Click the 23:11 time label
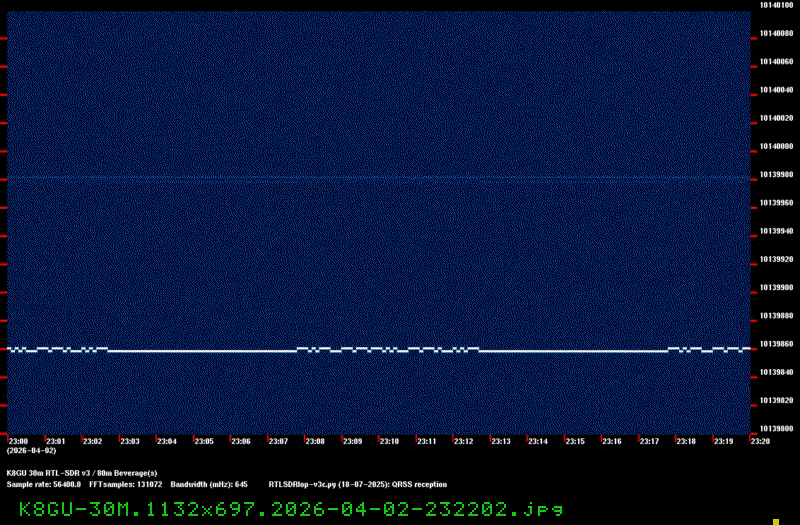 click(x=427, y=441)
